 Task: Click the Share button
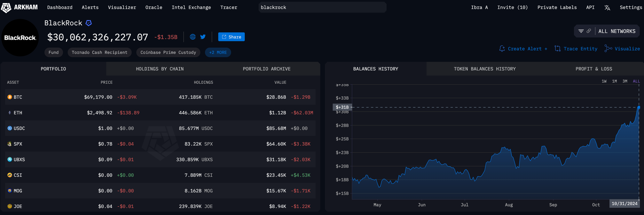point(231,37)
